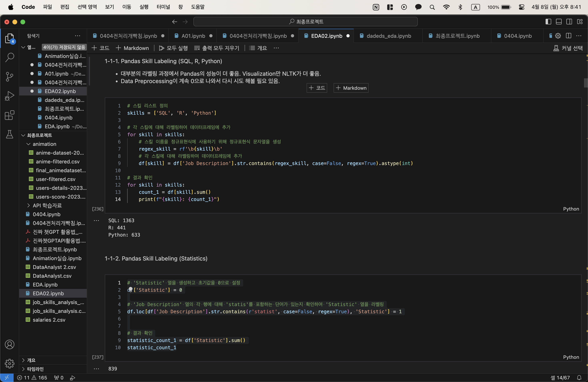Open salaries 2.csv in explorer
588x382 pixels.
(53, 320)
